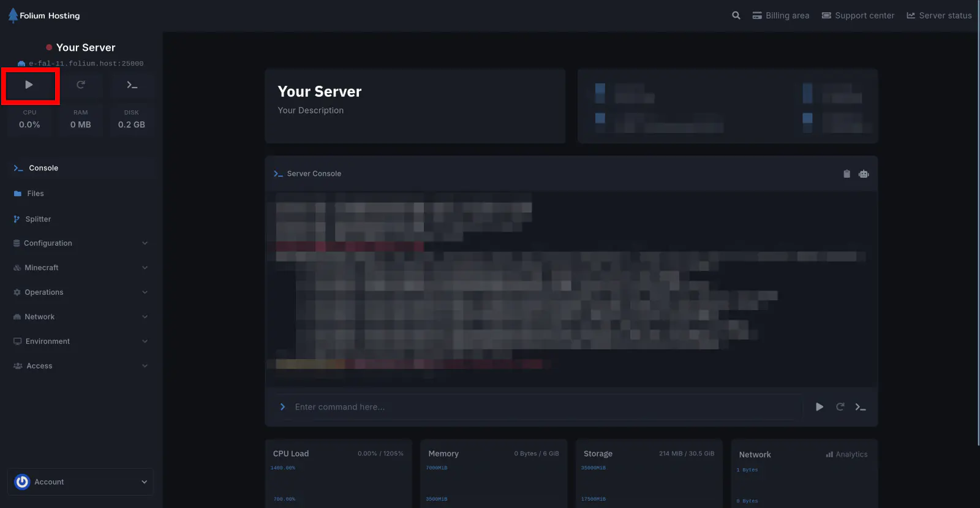Start the server with sidebar play button
The width and height of the screenshot is (980, 508).
[29, 85]
